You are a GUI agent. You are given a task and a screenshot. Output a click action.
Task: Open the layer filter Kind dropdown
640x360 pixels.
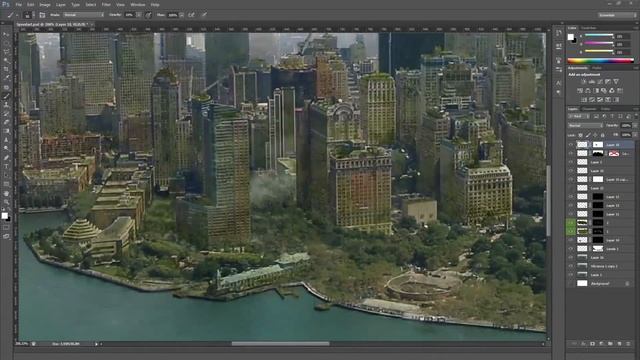(579, 116)
